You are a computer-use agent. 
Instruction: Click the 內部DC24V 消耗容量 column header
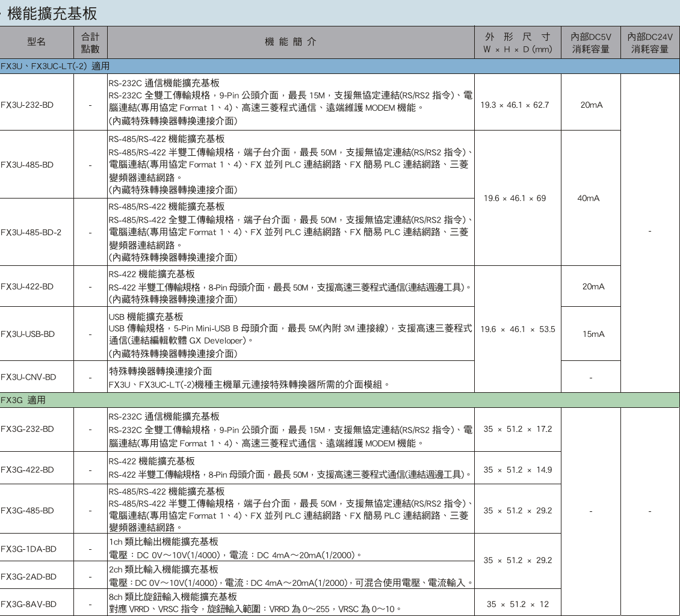click(649, 43)
